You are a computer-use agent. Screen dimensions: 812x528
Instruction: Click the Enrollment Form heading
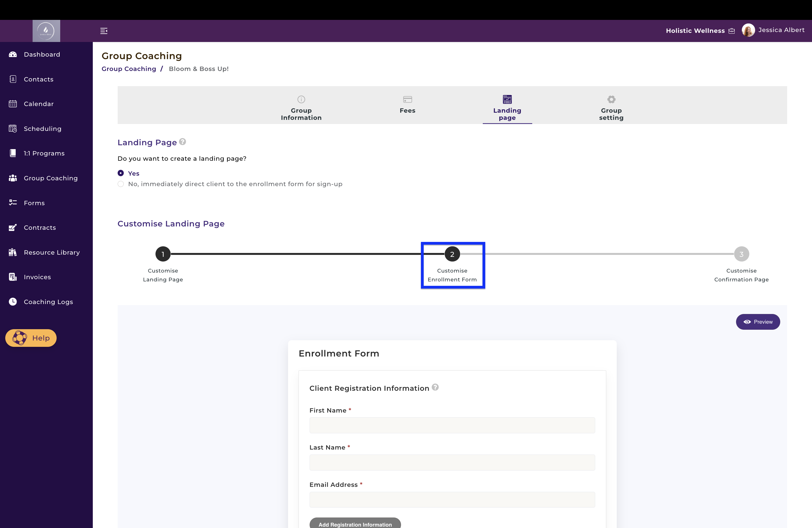339,353
